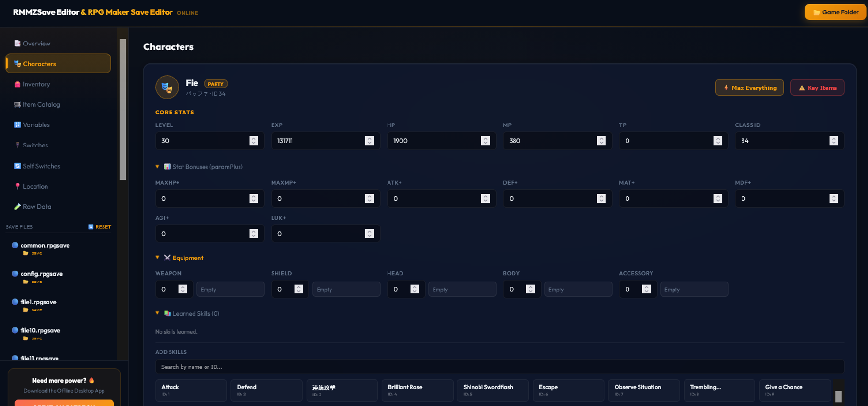Viewport: 868px width, 406px height.
Task: Click the Raw Data pencil icon
Action: [x=18, y=207]
